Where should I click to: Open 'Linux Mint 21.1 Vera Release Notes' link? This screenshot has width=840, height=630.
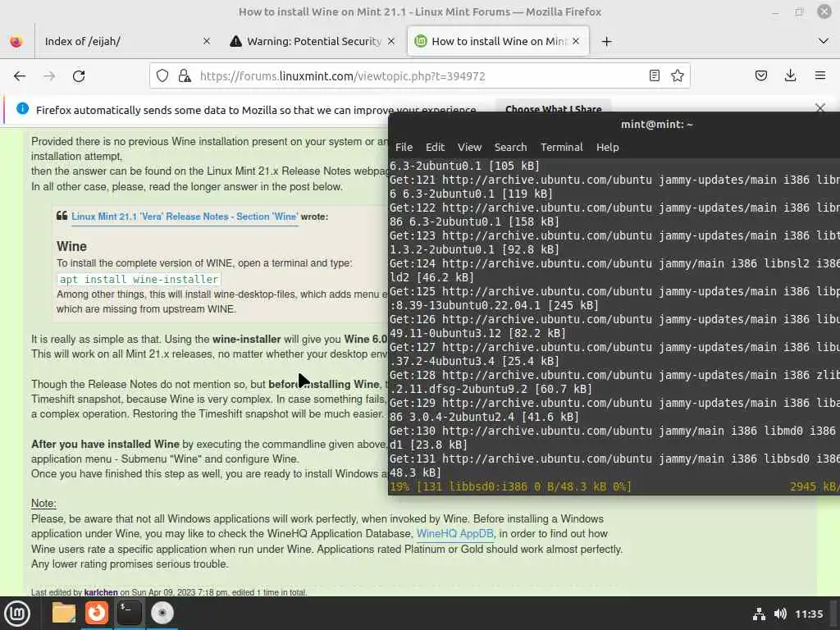point(185,217)
